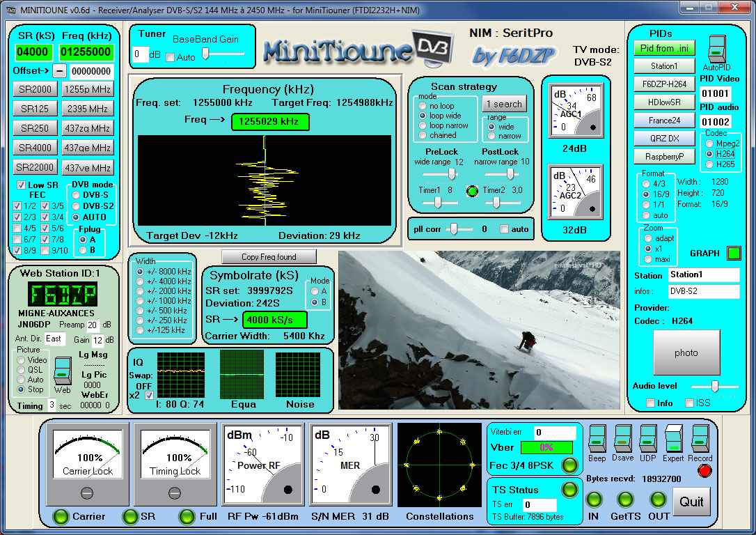The width and height of the screenshot is (756, 535).
Task: Choose the +/- 500 kHz width
Action: click(140, 311)
